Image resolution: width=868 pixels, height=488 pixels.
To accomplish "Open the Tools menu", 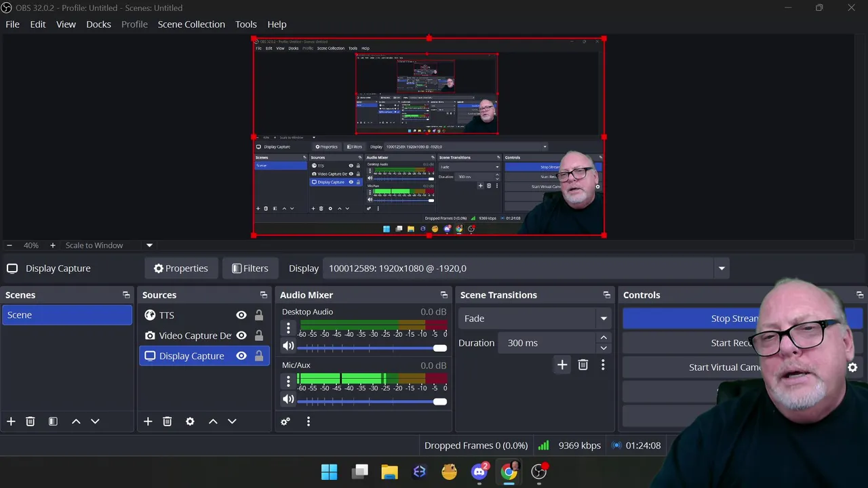I will click(x=245, y=24).
